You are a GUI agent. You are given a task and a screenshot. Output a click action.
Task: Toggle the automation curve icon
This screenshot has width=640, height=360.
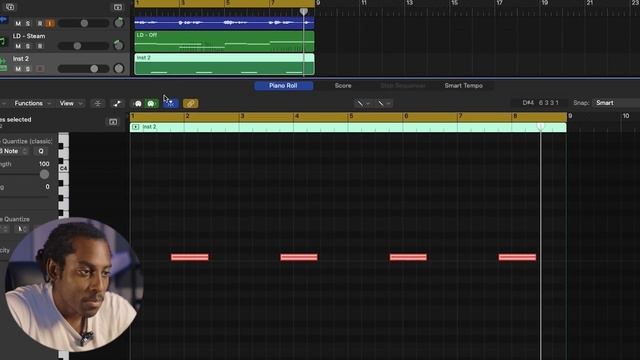(117, 104)
